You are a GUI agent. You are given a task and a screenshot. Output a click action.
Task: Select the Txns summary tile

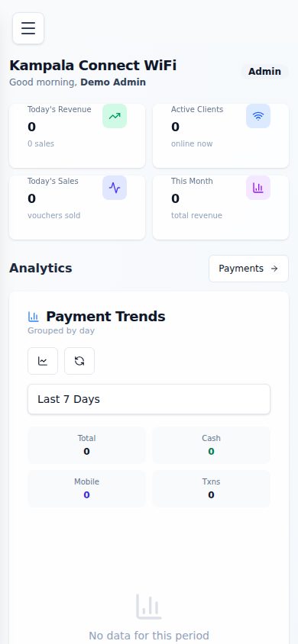[x=211, y=489]
